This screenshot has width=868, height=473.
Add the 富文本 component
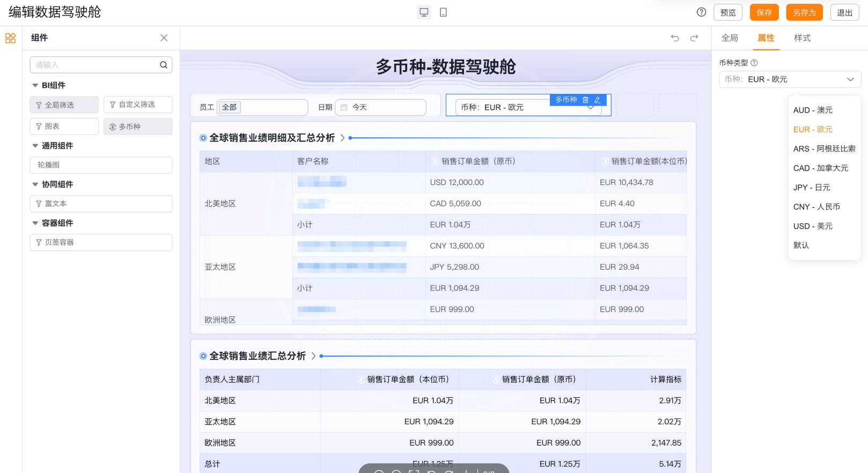[x=101, y=204]
